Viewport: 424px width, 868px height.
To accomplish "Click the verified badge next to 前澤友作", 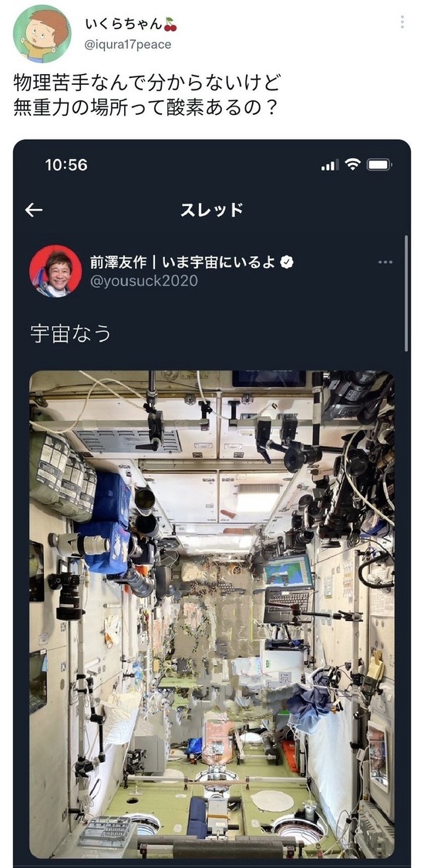I will click(286, 262).
